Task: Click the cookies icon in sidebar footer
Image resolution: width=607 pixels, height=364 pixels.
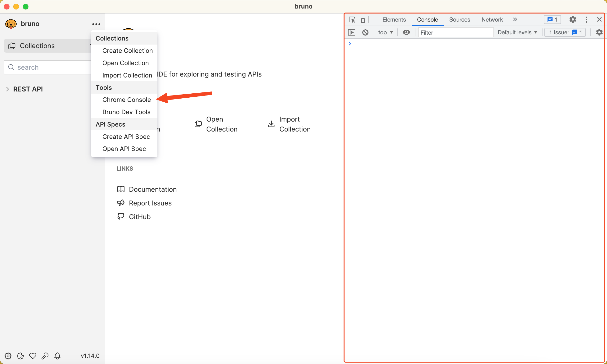Action: [x=20, y=356]
